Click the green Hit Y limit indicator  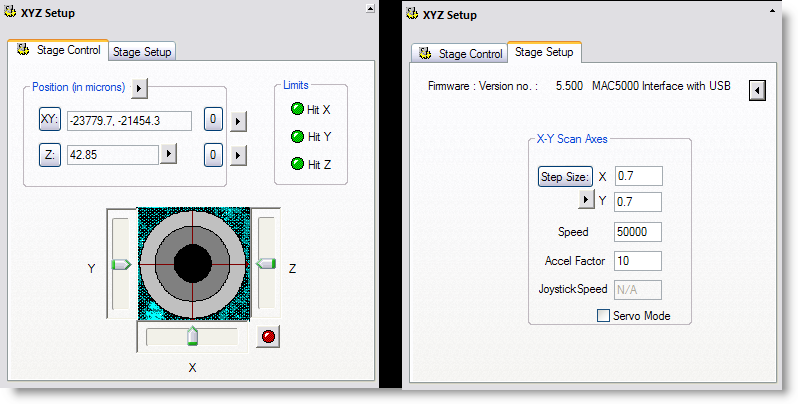297,136
